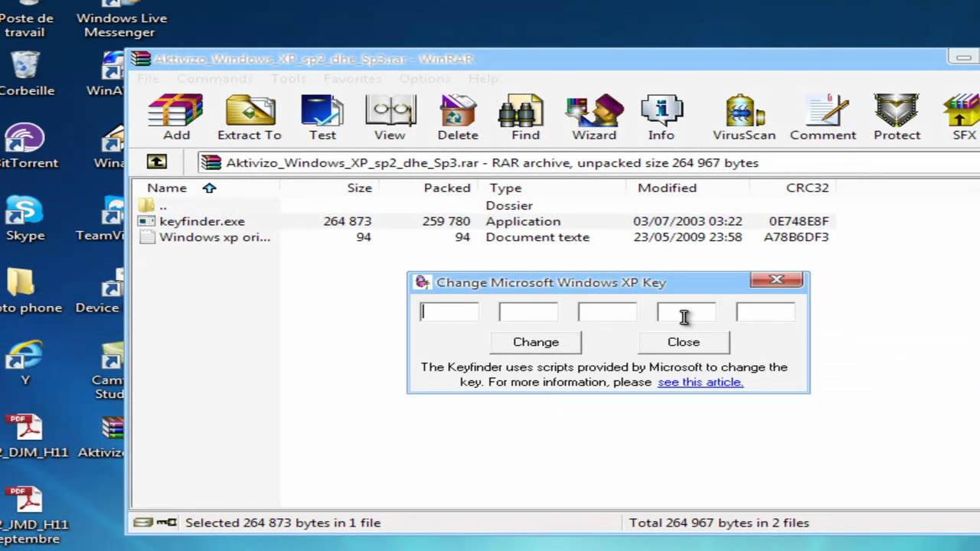Open the 'see this article' link
Image resolution: width=980 pixels, height=551 pixels.
point(701,382)
